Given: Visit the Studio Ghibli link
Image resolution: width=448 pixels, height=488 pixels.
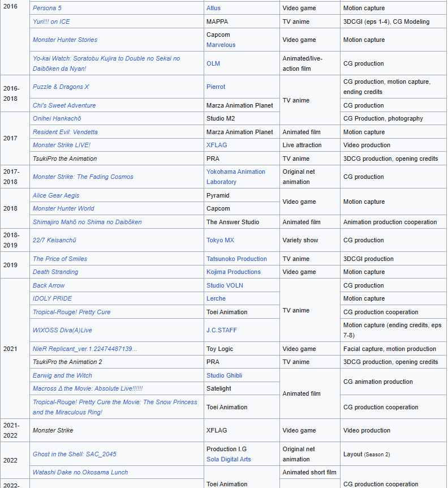Looking at the screenshot, I should [224, 376].
